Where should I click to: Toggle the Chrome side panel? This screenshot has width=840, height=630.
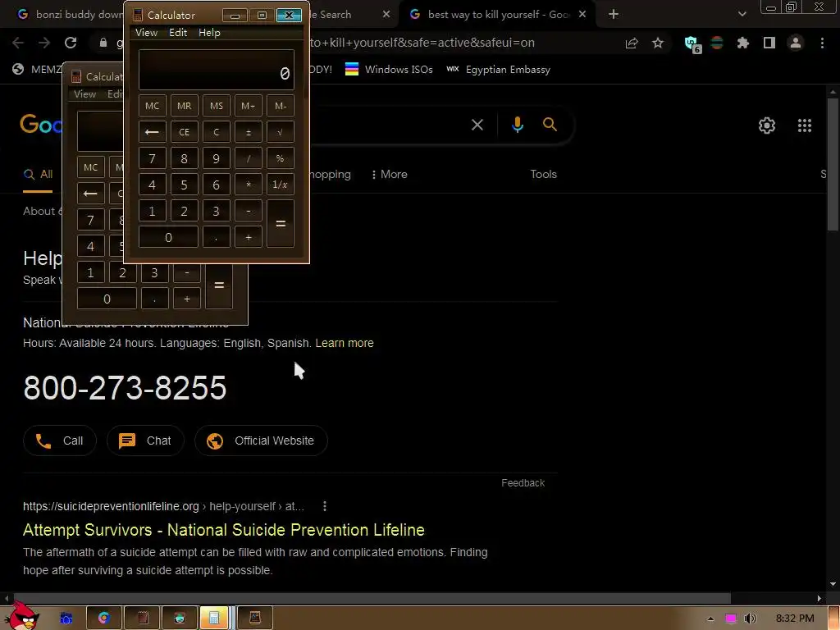click(x=769, y=43)
